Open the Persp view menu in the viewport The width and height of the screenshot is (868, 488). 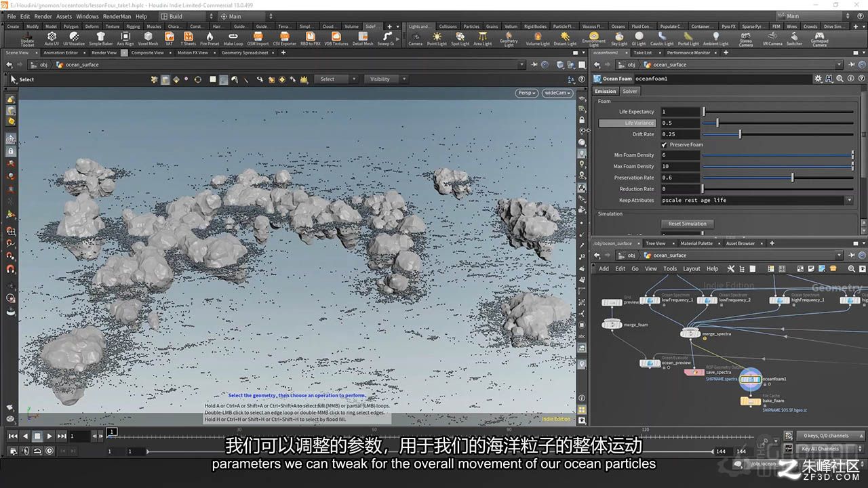[526, 93]
